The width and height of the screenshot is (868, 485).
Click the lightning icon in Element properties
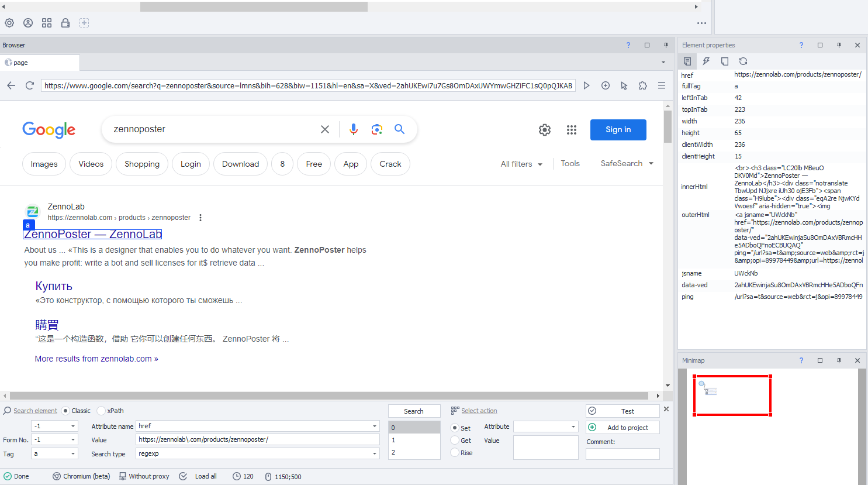706,61
